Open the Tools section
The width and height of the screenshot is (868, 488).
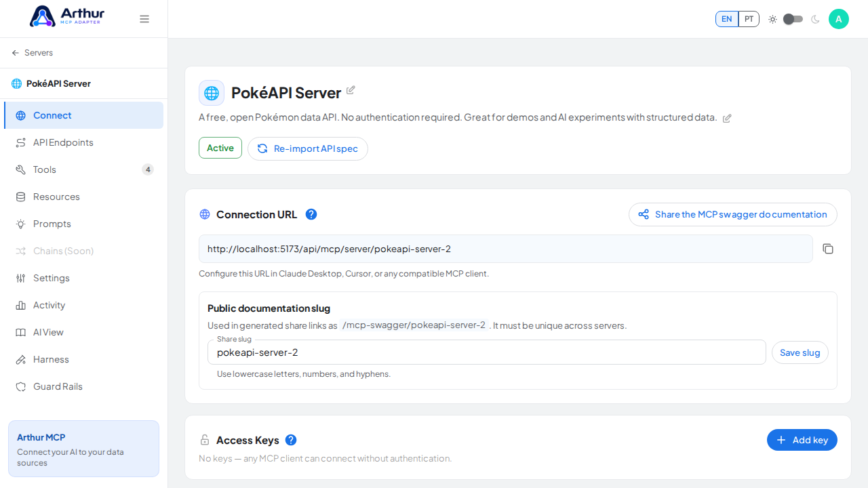coord(83,169)
